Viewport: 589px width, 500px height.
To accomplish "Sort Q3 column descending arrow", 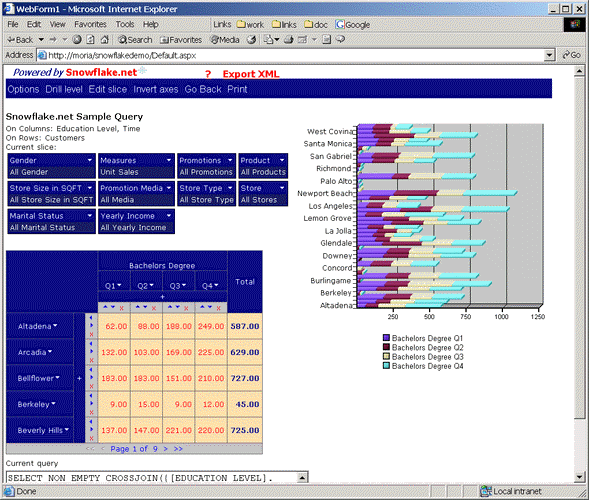I will point(177,307).
